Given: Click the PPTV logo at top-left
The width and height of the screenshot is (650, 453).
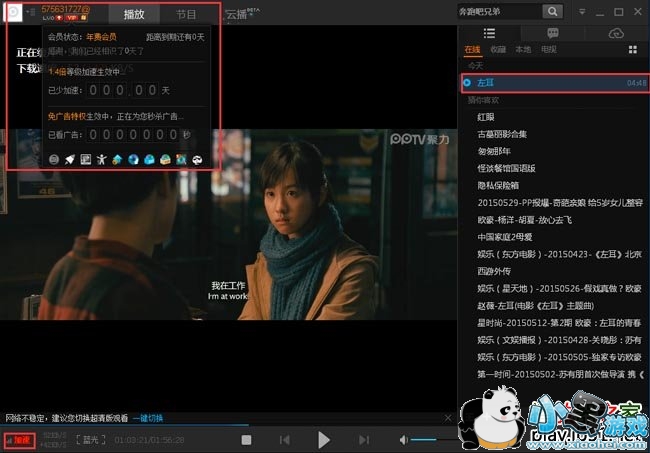Looking at the screenshot, I should [13, 12].
